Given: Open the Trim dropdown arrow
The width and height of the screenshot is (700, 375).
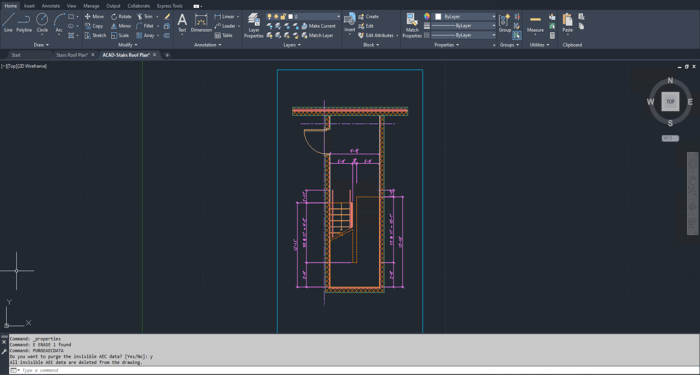Looking at the screenshot, I should 157,17.
